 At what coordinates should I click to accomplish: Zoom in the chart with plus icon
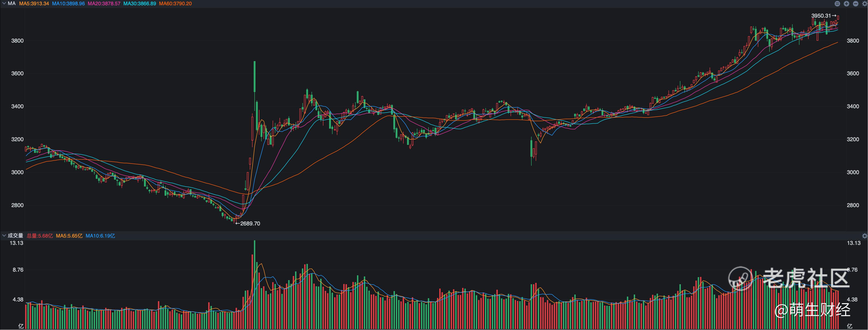click(847, 4)
